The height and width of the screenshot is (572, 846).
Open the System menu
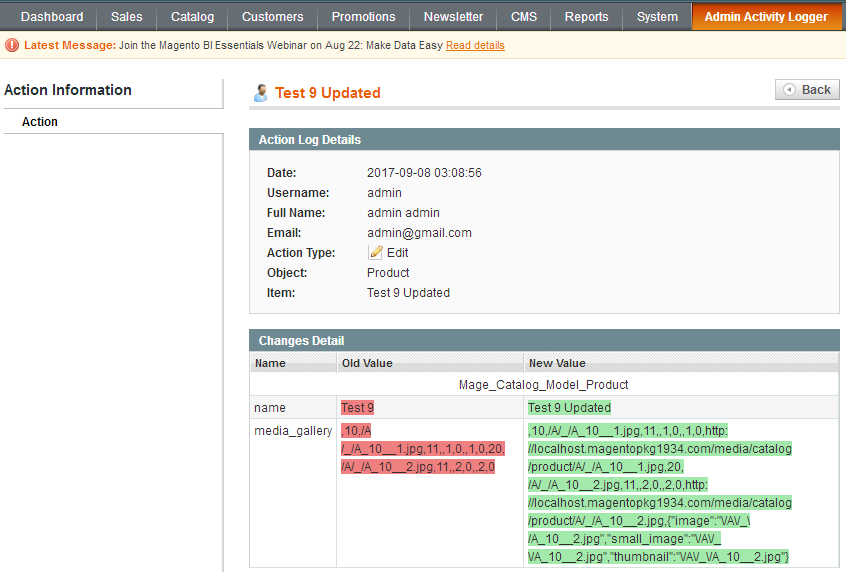[657, 17]
